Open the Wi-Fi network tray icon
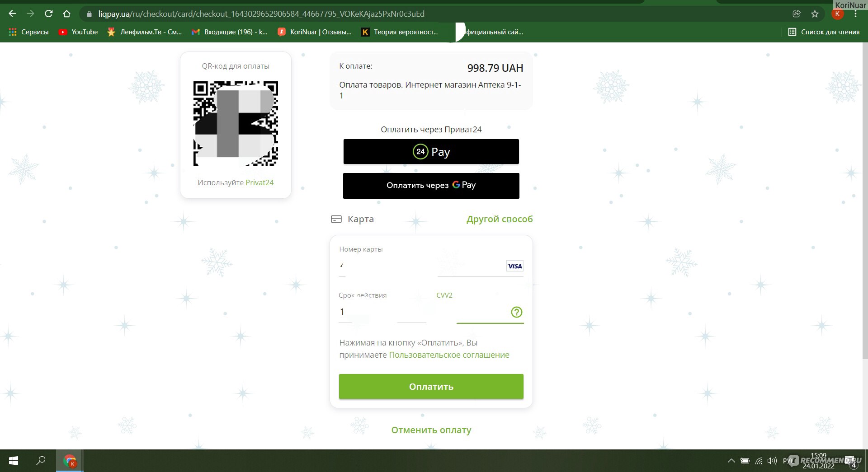The image size is (868, 472). pos(759,461)
